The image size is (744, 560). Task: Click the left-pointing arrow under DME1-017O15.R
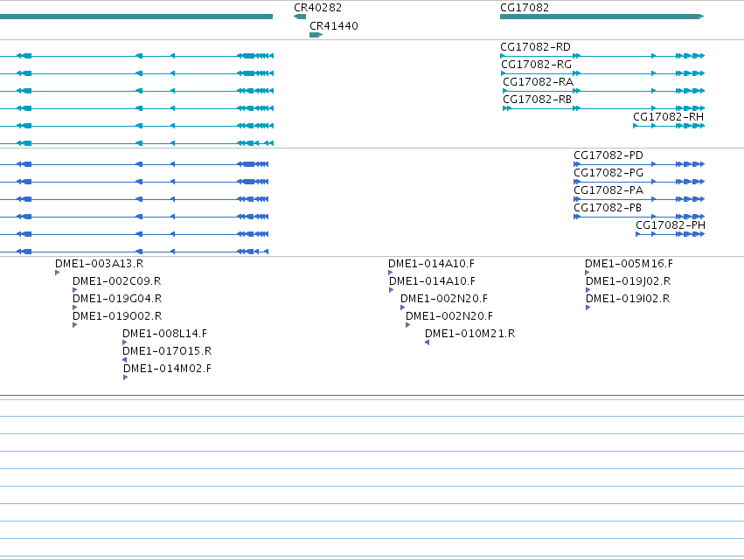(x=125, y=360)
